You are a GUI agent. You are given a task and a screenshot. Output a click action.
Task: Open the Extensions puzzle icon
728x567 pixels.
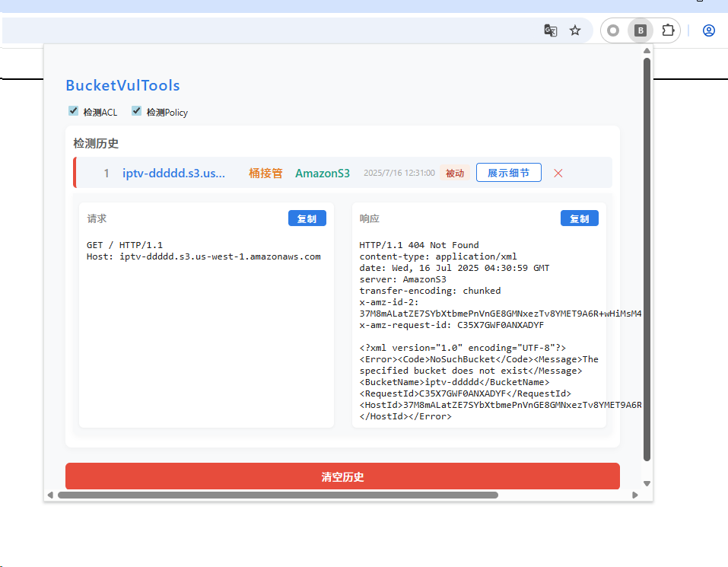[668, 30]
